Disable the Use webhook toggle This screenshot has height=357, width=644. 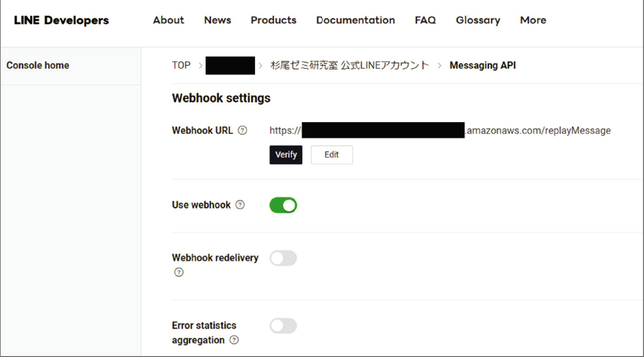pyautogui.click(x=283, y=205)
